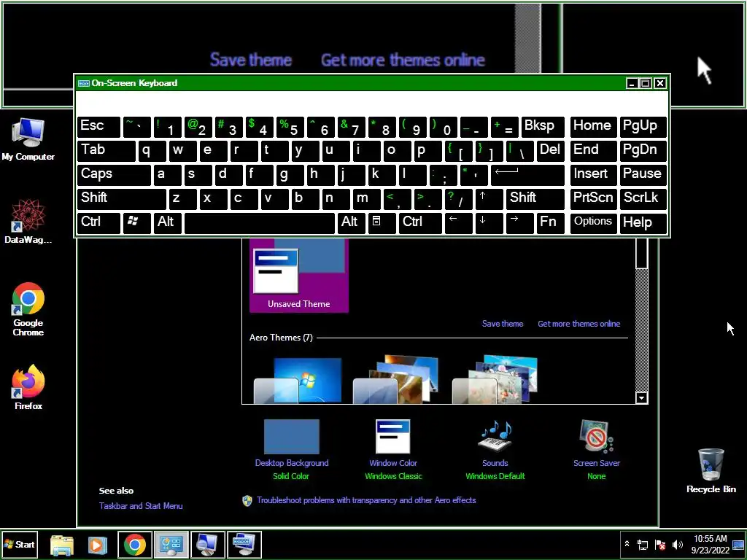
Task: Tap the context menu key on keyboard
Action: point(381,222)
